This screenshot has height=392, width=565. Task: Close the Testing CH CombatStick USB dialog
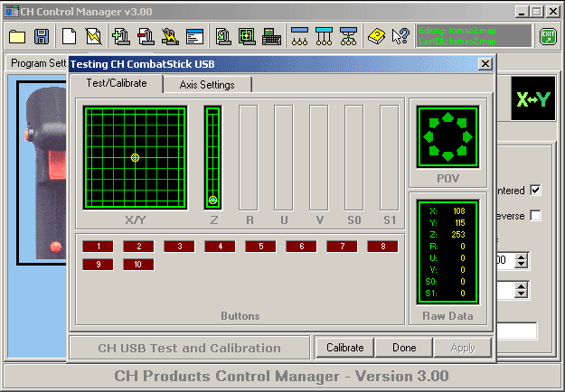coord(485,64)
